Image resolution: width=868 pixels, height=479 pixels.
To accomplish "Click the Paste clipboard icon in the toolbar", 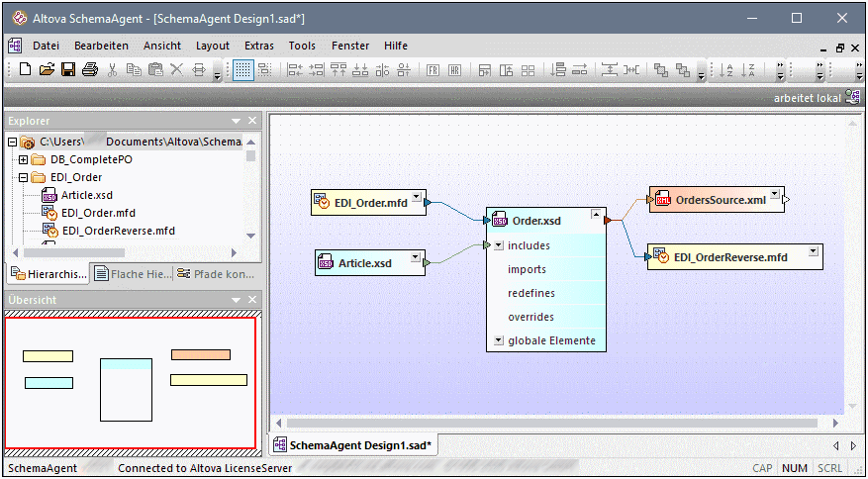I will (155, 70).
